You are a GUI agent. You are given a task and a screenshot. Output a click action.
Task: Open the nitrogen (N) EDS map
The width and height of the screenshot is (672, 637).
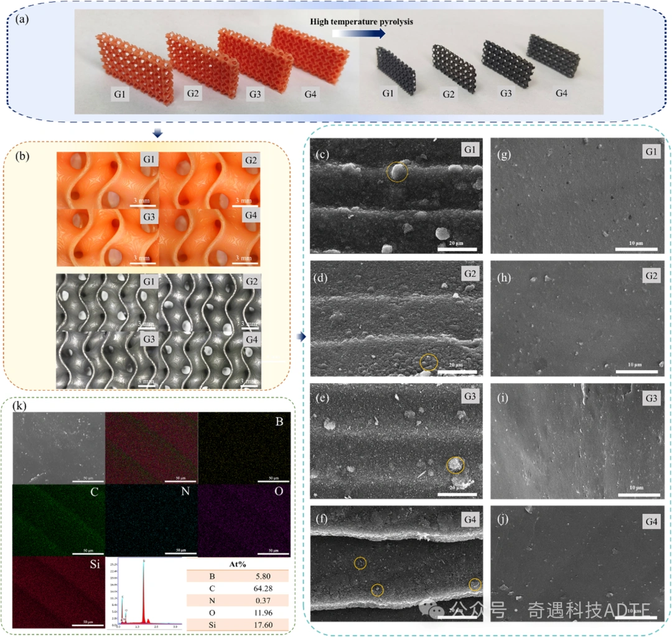point(152,520)
